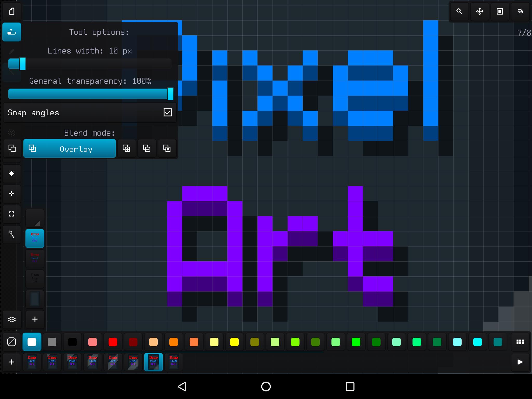Add a new layer with plus button
The width and height of the screenshot is (532, 399).
click(35, 319)
